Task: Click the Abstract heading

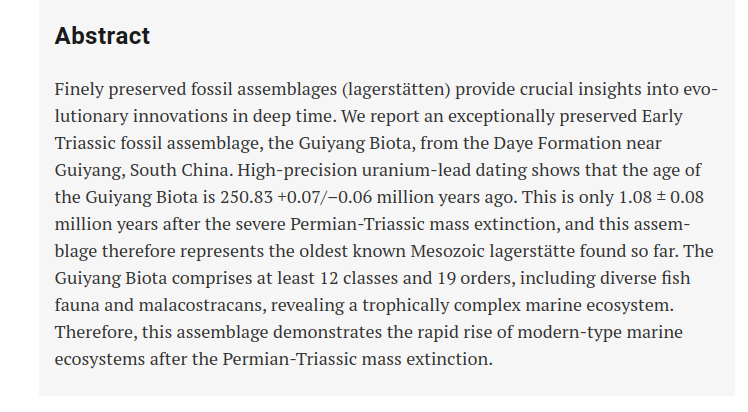Action: 102,36
